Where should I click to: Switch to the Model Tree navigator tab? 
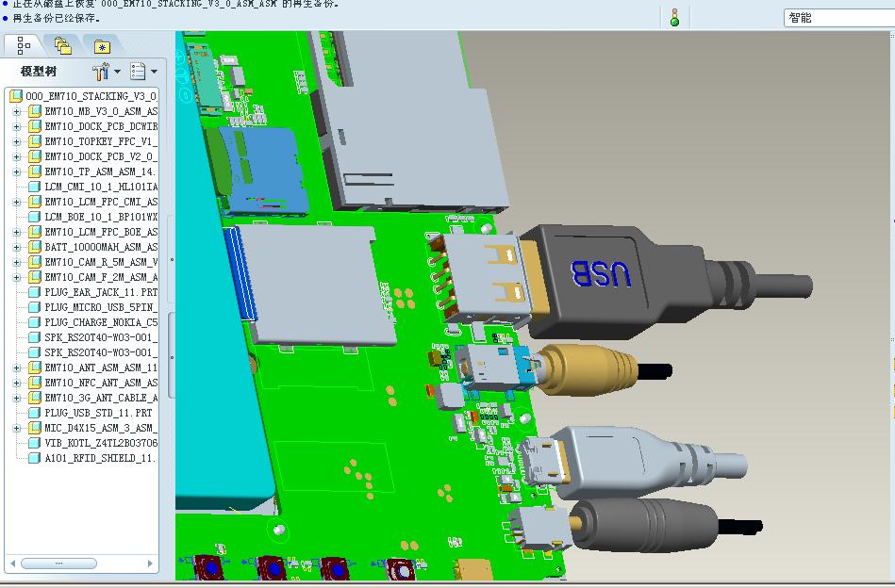click(x=24, y=45)
